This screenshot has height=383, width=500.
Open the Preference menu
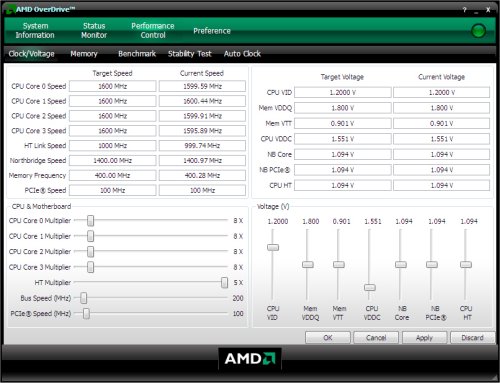[x=212, y=31]
